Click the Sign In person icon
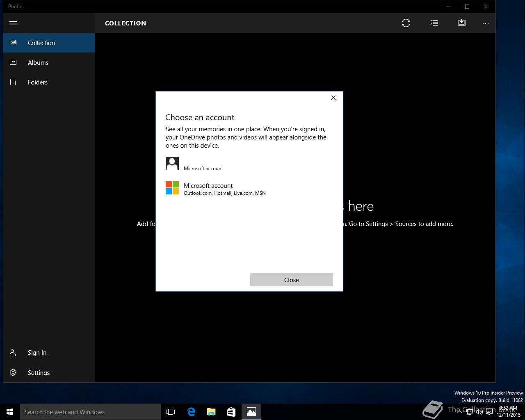Screen dimensions: 525x420 tap(13, 352)
